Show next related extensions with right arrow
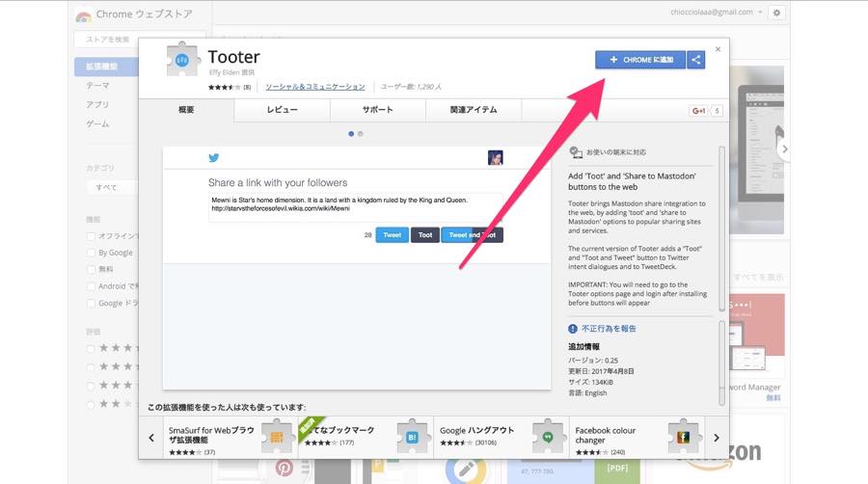 coord(717,438)
